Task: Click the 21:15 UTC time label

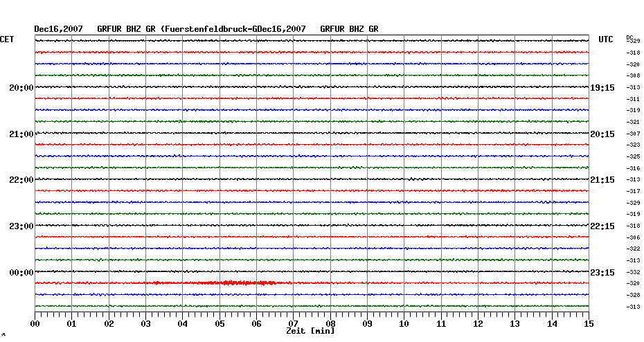Action: click(602, 180)
